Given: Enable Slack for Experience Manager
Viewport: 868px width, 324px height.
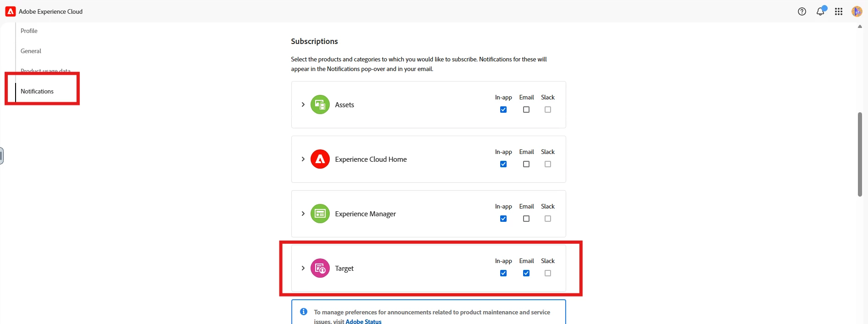Looking at the screenshot, I should [548, 219].
